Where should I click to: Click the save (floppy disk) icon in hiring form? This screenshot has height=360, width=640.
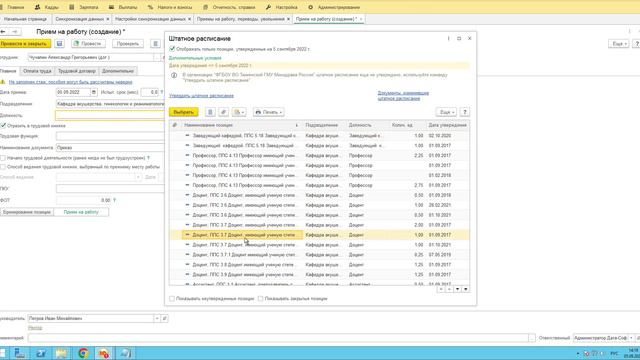point(60,44)
